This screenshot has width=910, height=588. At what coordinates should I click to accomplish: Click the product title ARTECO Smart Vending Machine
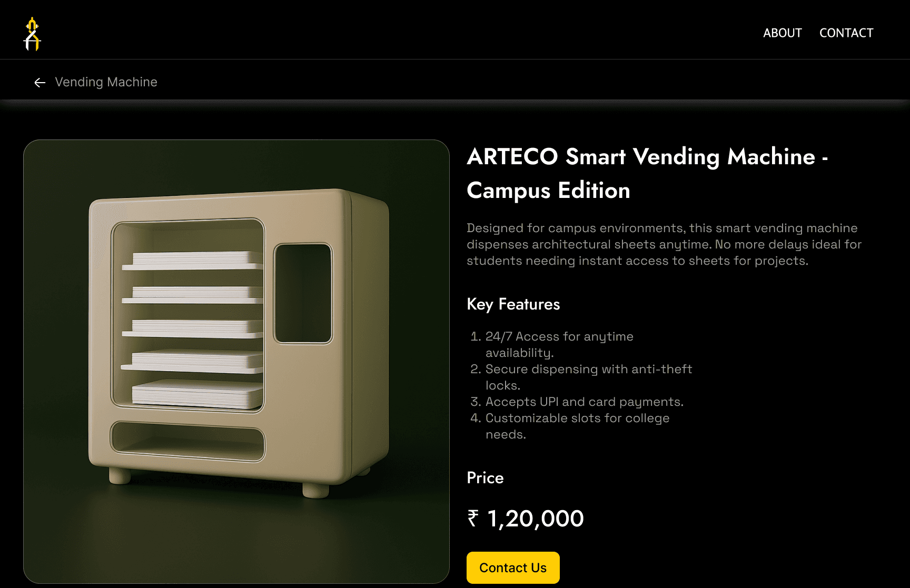click(641, 157)
